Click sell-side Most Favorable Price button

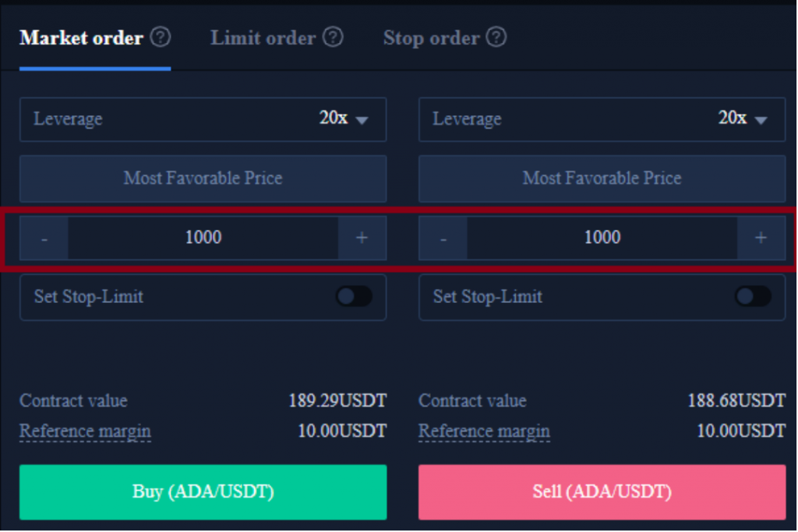602,178
